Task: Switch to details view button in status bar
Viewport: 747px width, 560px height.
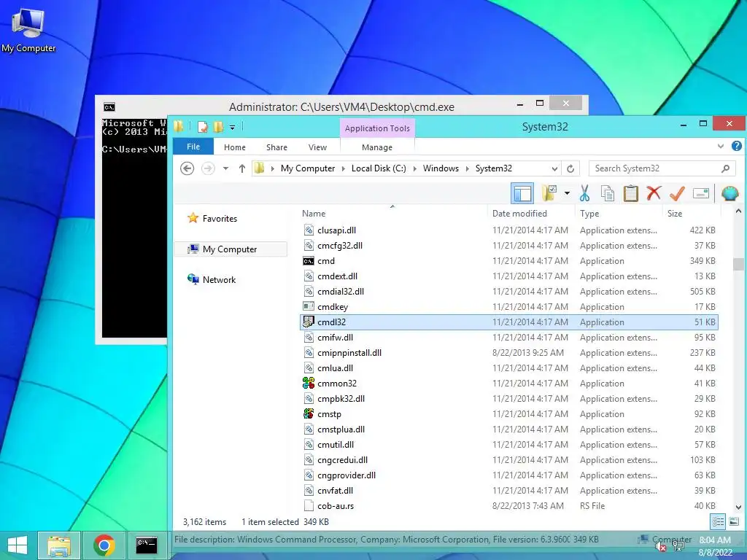Action: coord(718,521)
